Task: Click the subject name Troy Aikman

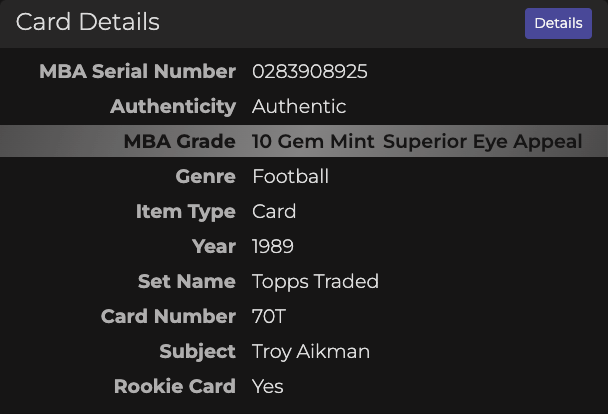Action: [310, 352]
